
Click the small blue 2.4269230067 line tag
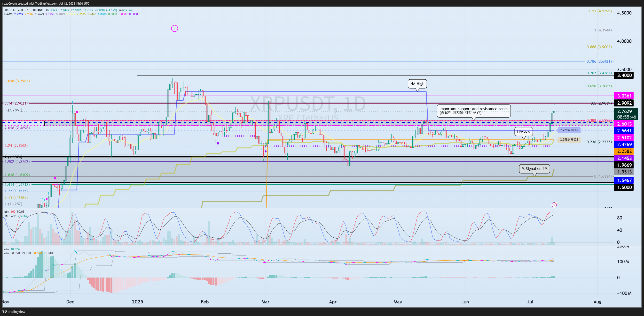pyautogui.click(x=569, y=130)
